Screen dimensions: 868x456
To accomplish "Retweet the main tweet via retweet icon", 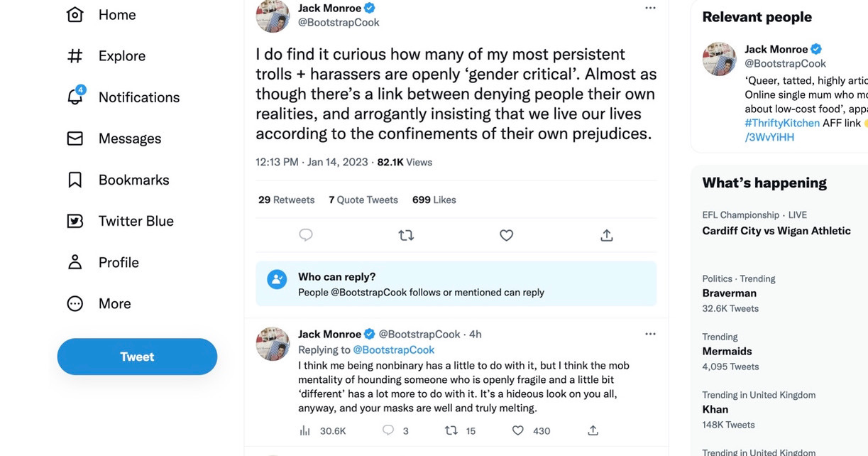I will coord(406,235).
